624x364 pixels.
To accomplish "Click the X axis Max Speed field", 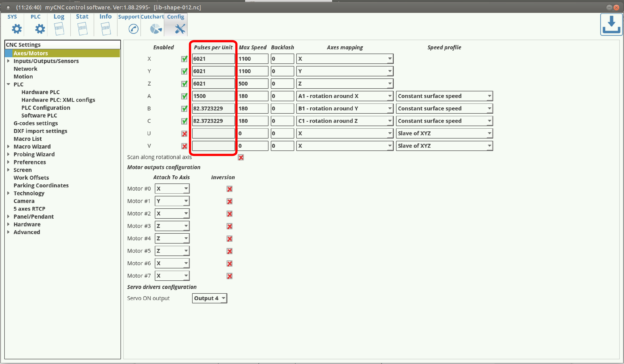I will tap(252, 59).
